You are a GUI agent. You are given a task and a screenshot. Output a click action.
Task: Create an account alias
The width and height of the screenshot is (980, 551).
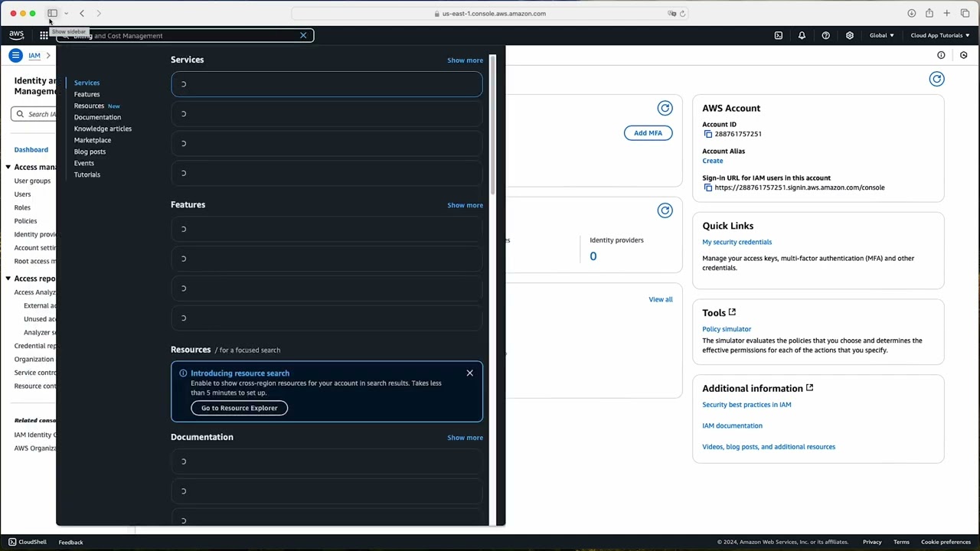(712, 161)
